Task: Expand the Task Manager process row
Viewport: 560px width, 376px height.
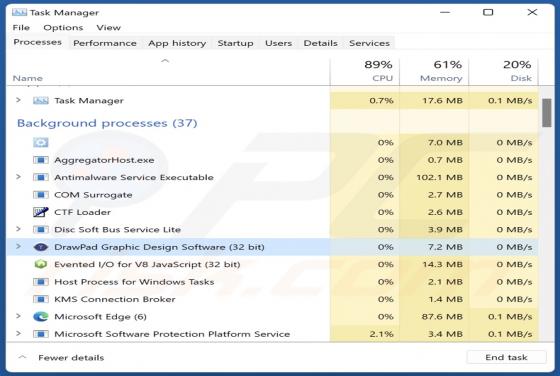Action: (x=19, y=100)
